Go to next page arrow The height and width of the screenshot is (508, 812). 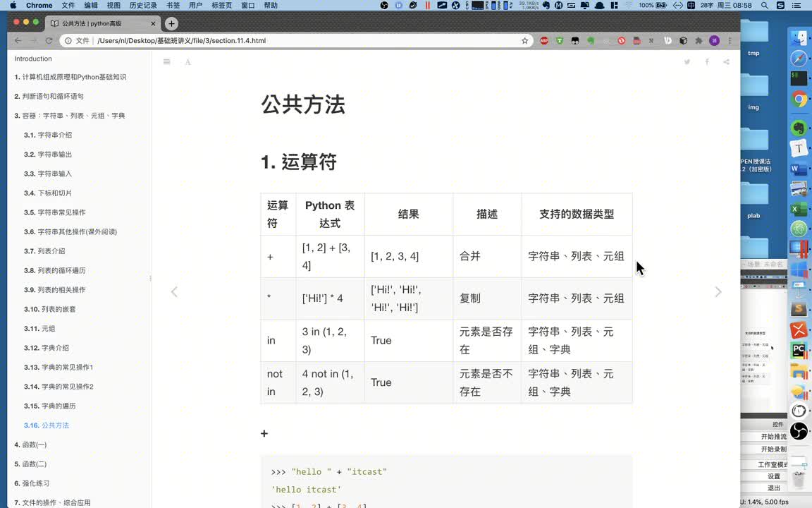tap(718, 292)
